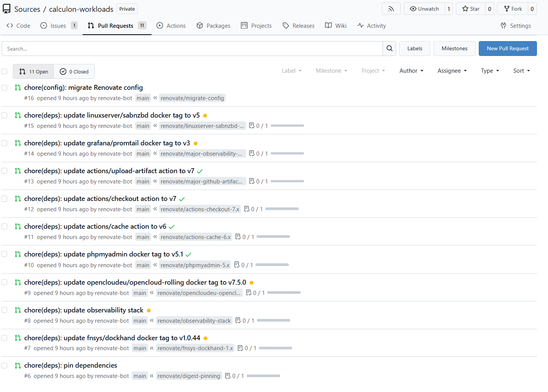The height and width of the screenshot is (392, 548).
Task: Open the Sort dropdown
Action: [x=521, y=71]
